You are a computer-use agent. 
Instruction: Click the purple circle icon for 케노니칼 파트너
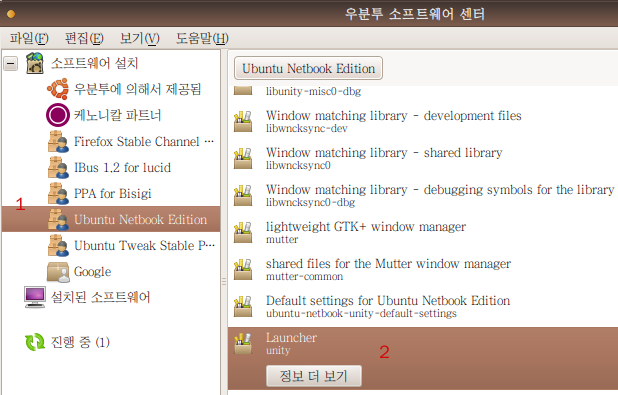click(x=58, y=115)
